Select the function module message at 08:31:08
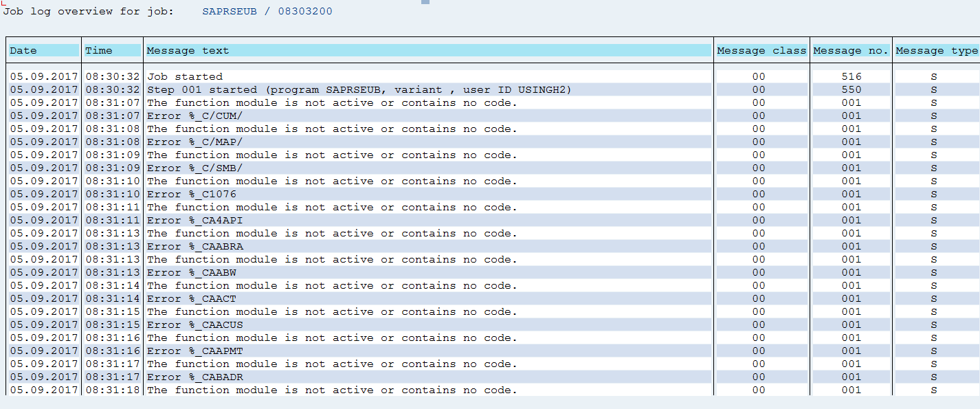Screen dimensions: 980x409 coord(332,129)
